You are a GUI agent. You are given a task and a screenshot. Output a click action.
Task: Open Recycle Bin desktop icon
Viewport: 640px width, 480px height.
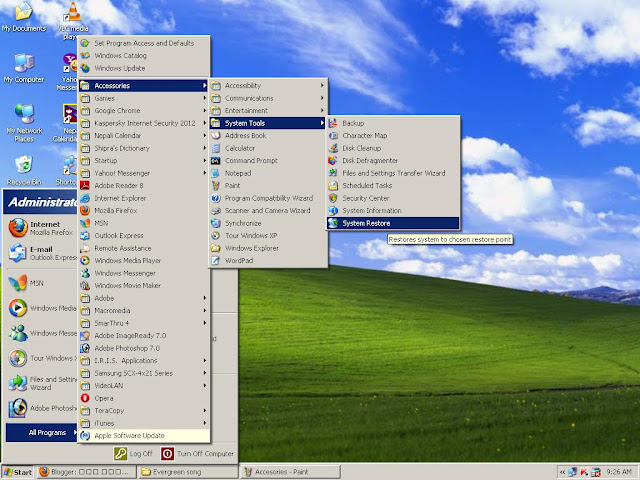24,170
